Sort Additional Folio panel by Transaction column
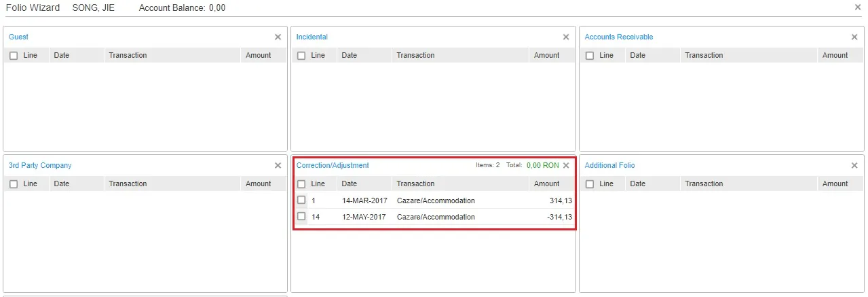 [704, 184]
